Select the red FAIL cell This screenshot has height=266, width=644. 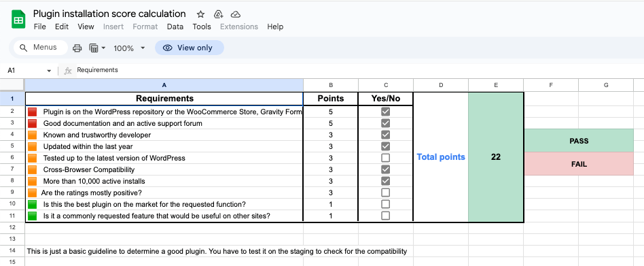[x=579, y=164]
